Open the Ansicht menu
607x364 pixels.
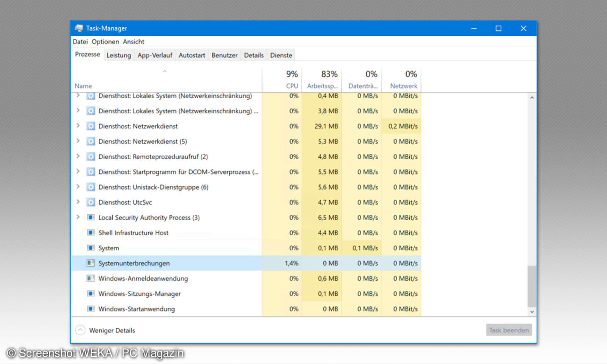coord(133,42)
